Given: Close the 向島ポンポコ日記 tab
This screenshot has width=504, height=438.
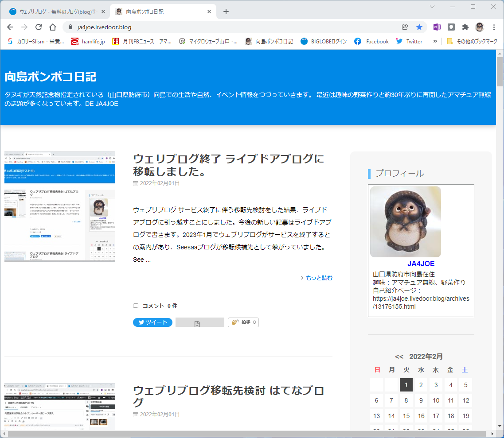Looking at the screenshot, I should (209, 12).
